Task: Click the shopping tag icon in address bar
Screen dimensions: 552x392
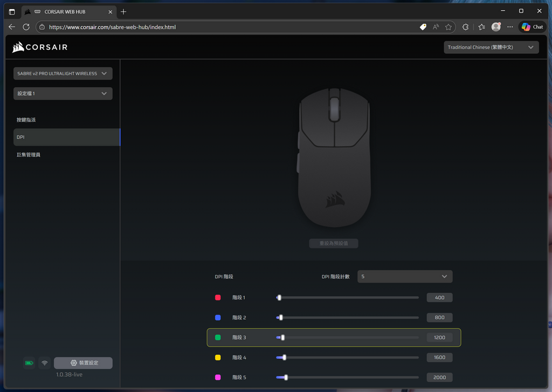Action: click(x=423, y=26)
